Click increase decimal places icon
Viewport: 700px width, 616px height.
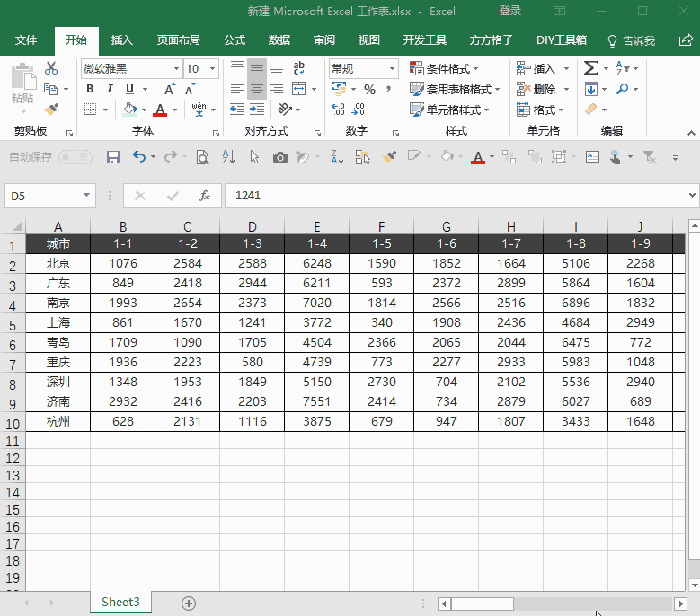point(338,110)
